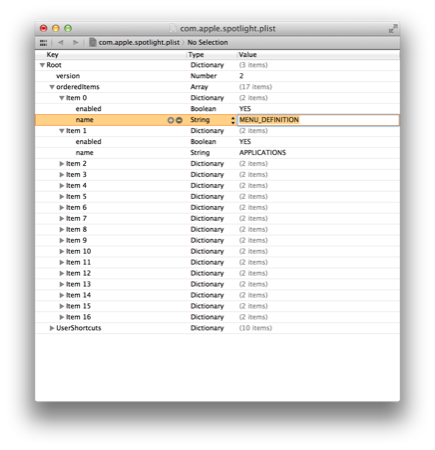The image size is (435, 450).
Task: Click the Key column header
Action: tap(52, 55)
